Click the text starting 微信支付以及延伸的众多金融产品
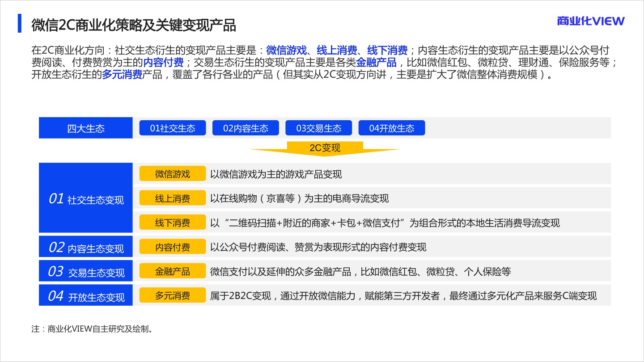 click(360, 271)
